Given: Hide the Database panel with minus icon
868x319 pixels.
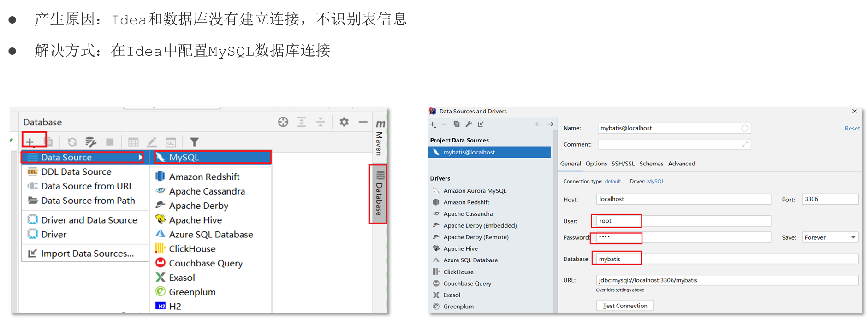Looking at the screenshot, I should (363, 122).
